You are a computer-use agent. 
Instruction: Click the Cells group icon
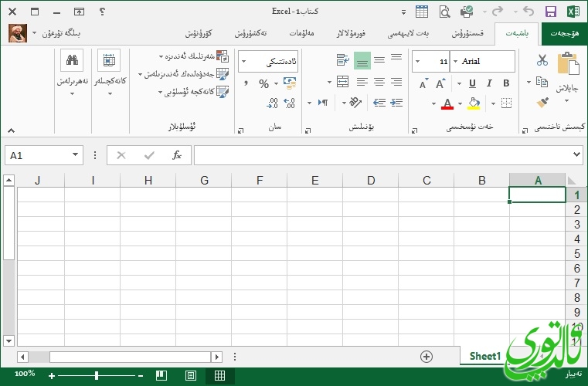pyautogui.click(x=109, y=60)
